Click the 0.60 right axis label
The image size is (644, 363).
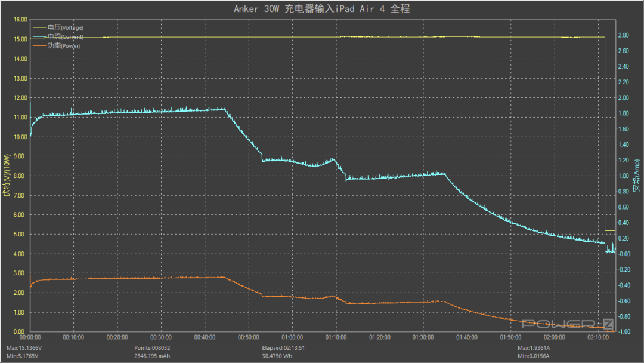click(x=624, y=207)
